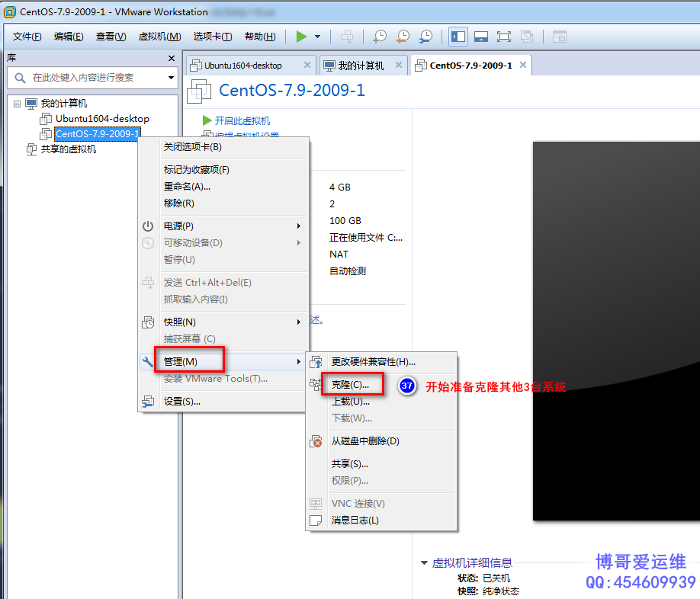Switch to the 我的计算机 tab

tap(361, 66)
